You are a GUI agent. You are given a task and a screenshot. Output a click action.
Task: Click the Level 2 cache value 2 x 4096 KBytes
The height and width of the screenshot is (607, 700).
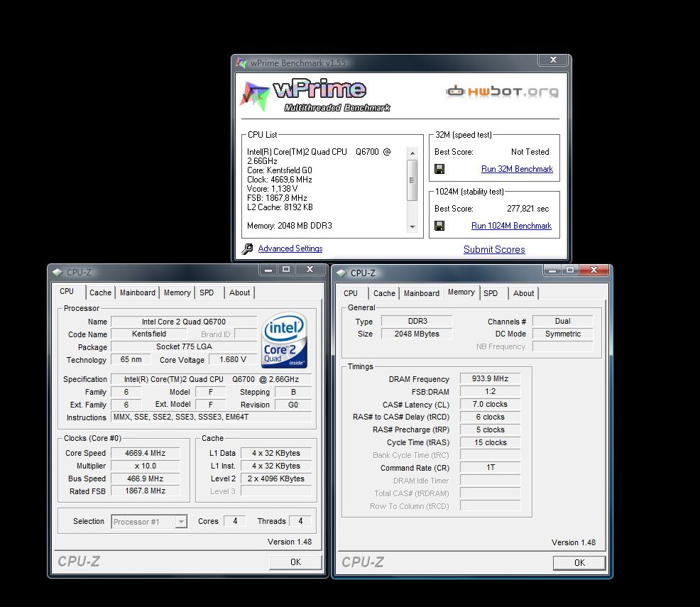tap(276, 479)
